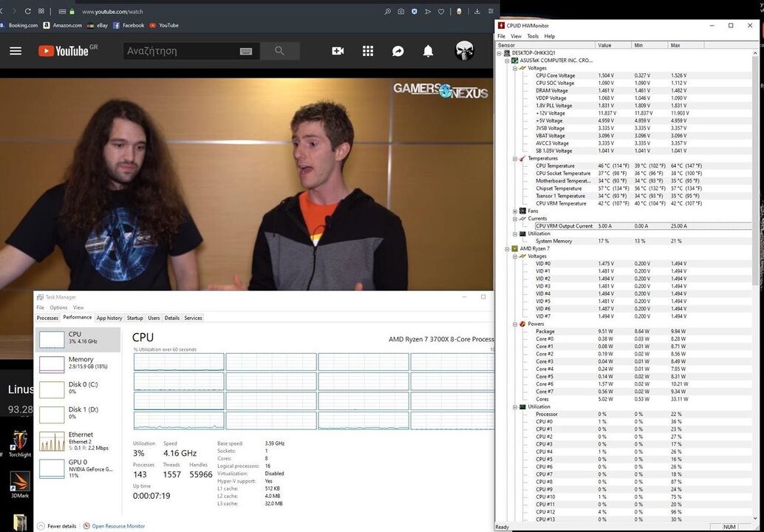The width and height of the screenshot is (764, 532).
Task: Select Ethernet performance item
Action: (78, 440)
